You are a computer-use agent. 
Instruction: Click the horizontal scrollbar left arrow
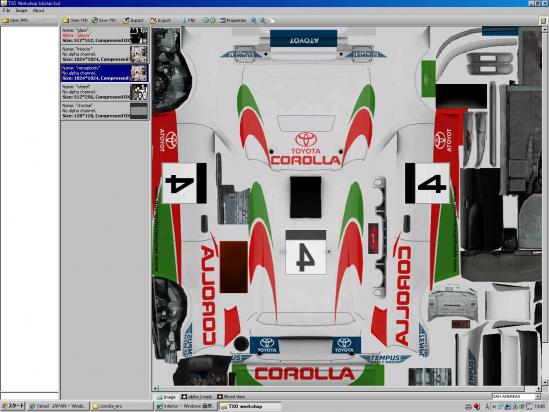point(155,389)
